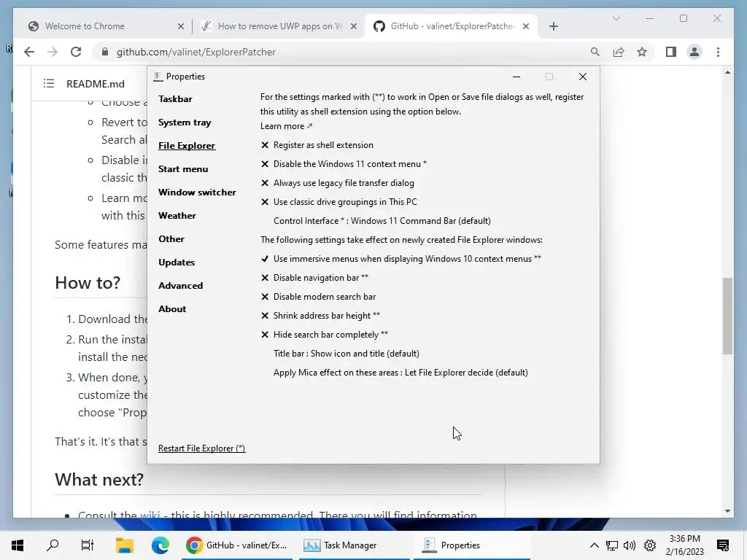Toggle Chrome side panel icon
The image size is (747, 560).
pyautogui.click(x=671, y=52)
